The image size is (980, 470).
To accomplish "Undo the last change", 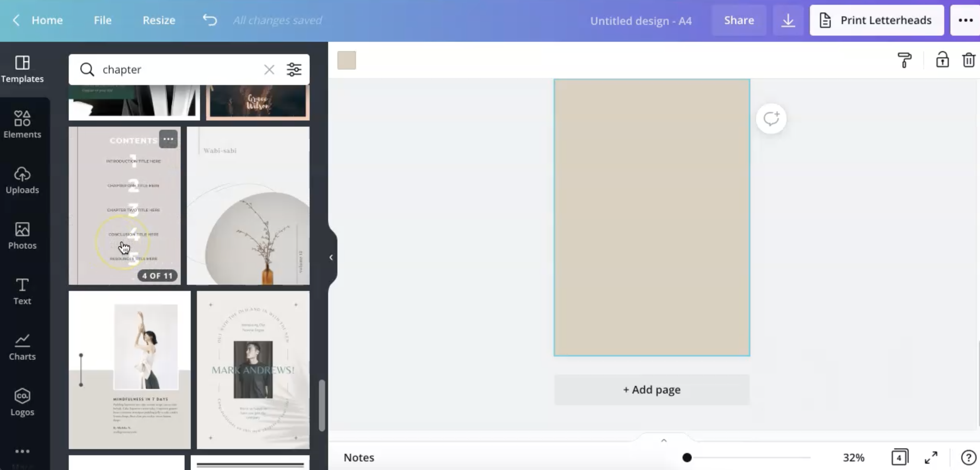I will pyautogui.click(x=210, y=20).
